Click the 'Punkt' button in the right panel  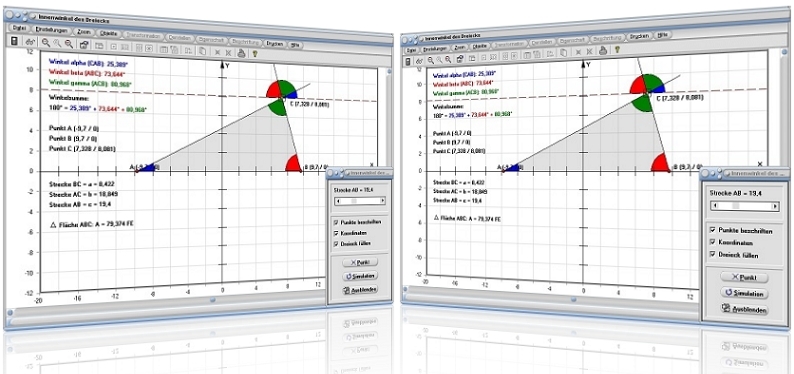point(744,277)
